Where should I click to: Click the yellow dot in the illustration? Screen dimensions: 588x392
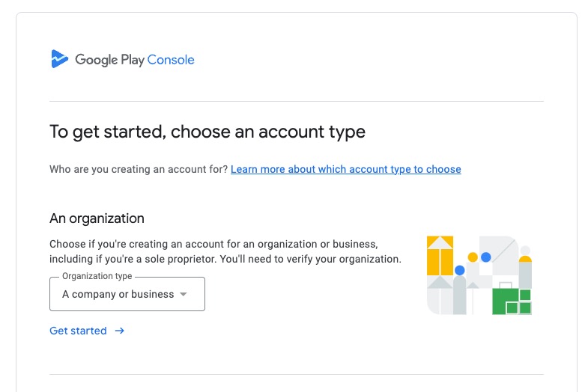pos(473,257)
